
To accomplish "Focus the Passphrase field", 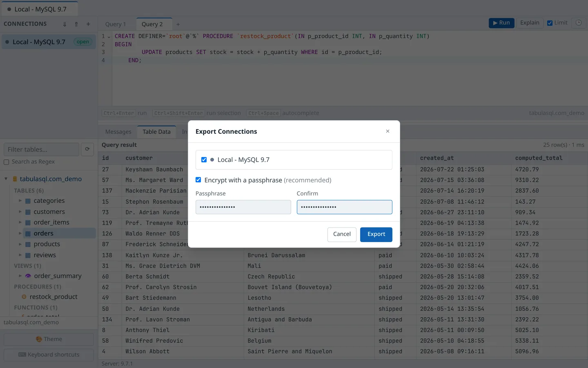I will coord(243,207).
